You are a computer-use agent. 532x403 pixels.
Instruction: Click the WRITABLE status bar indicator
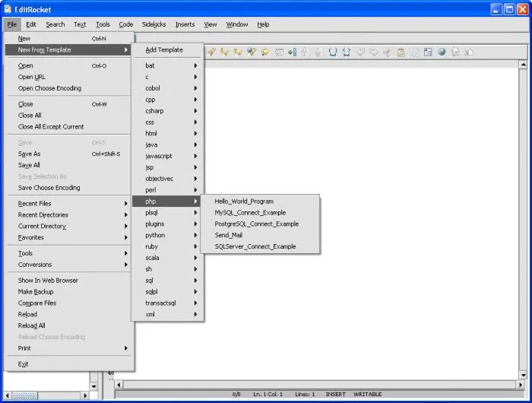pos(367,394)
